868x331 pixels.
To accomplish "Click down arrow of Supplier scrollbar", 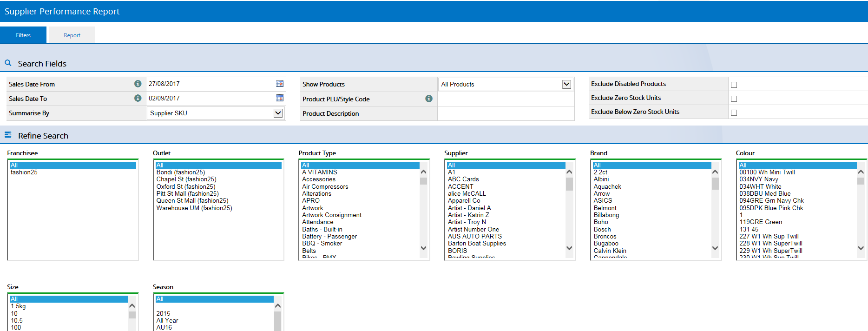I will 569,248.
